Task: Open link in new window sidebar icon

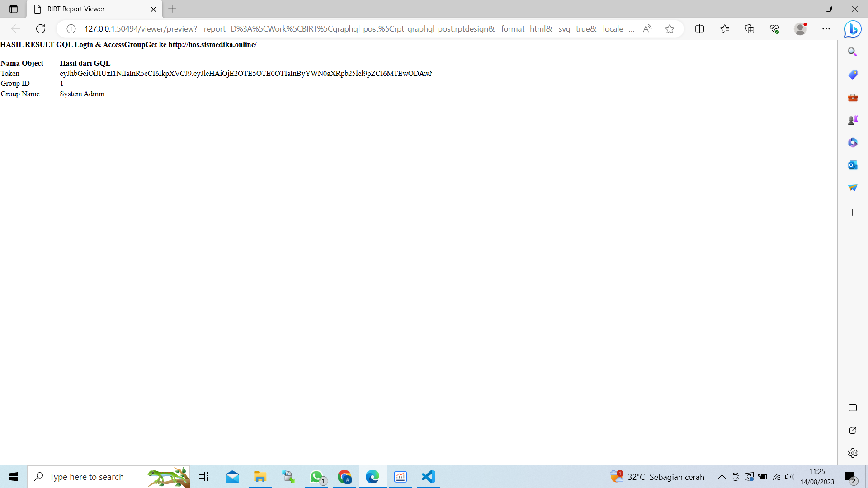Action: [853, 431]
